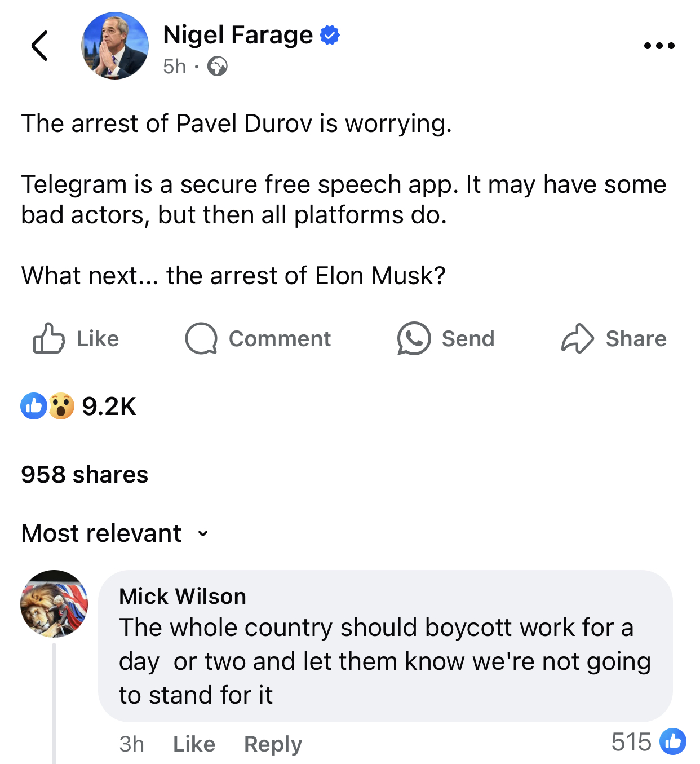700x764 pixels.
Task: Click the WhatsApp Send icon
Action: 414,338
